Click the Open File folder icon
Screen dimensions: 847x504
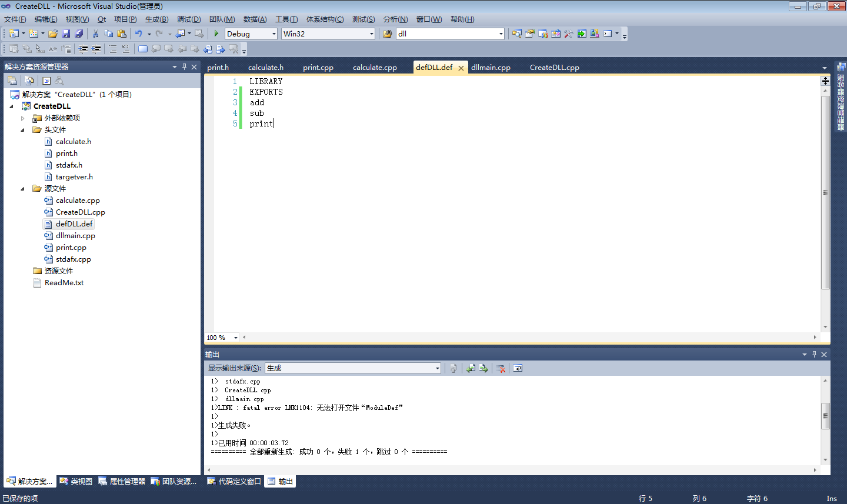coord(53,34)
